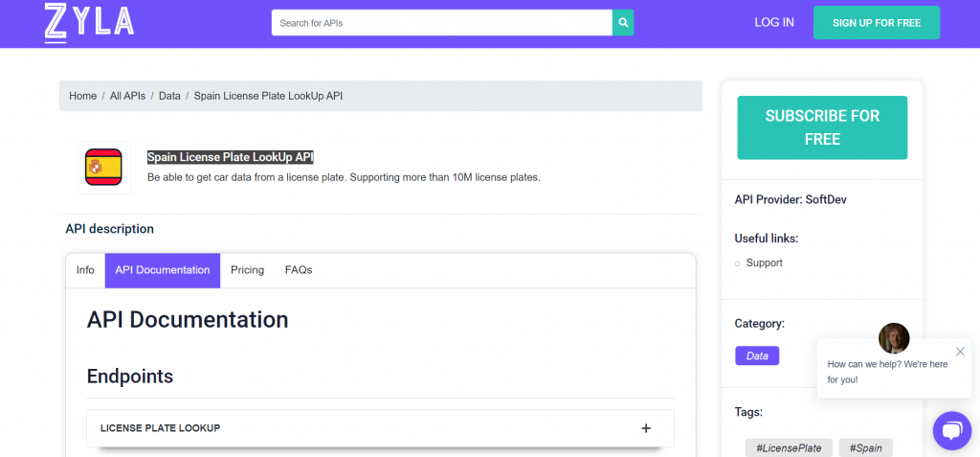
Task: Click SIGN UP FOR FREE button
Action: click(x=877, y=23)
